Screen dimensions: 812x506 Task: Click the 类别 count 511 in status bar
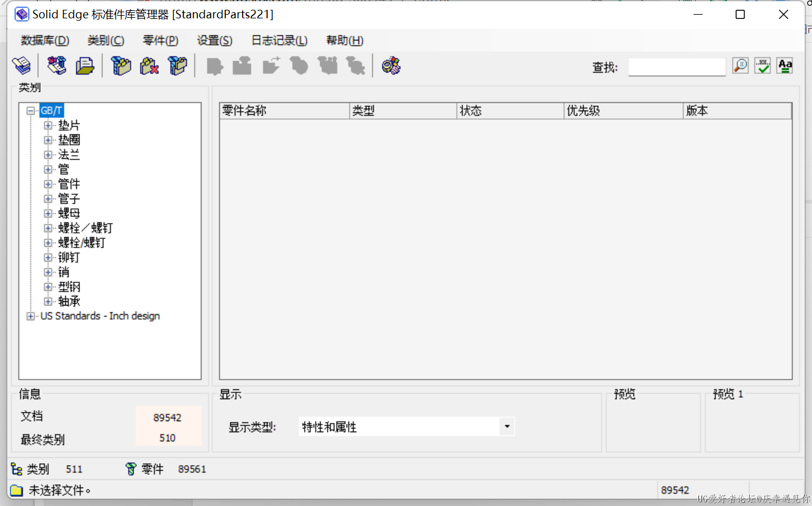tap(74, 469)
